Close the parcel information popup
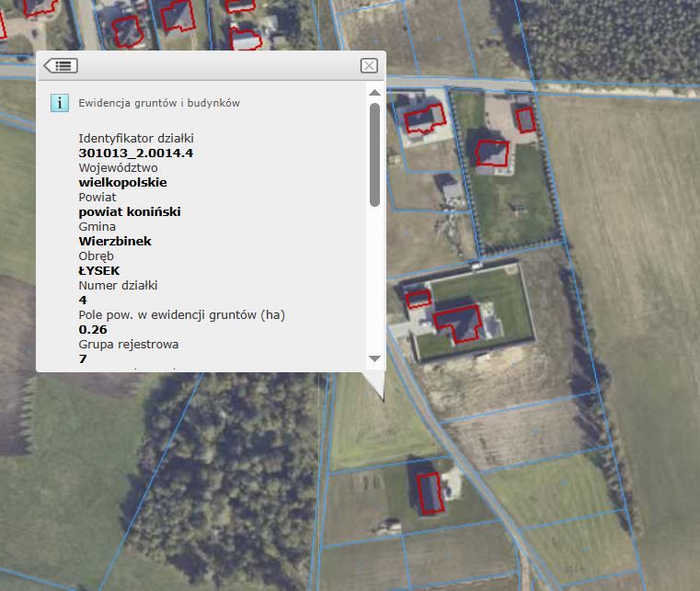700x591 pixels. coord(369,65)
